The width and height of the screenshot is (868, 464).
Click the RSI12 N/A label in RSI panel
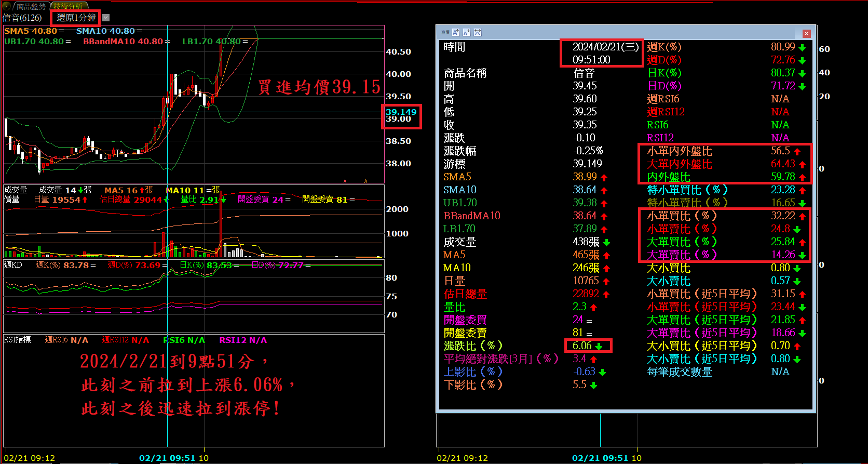(243, 340)
